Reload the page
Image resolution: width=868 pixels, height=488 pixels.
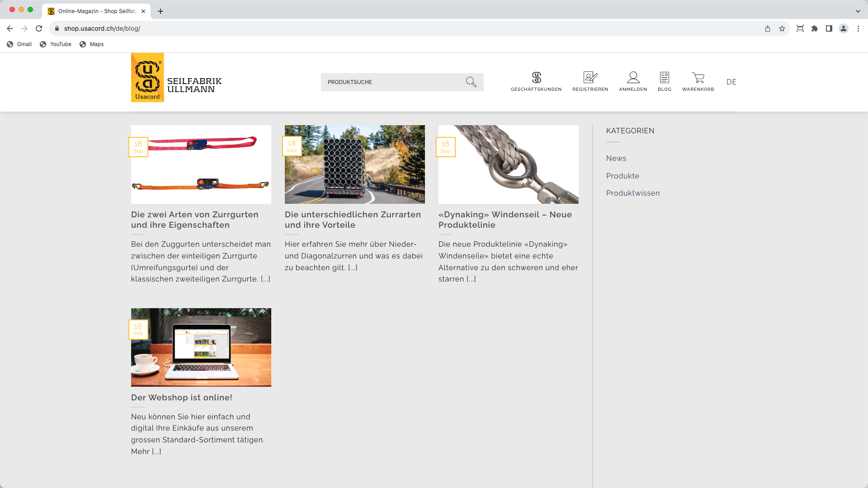[x=39, y=28]
